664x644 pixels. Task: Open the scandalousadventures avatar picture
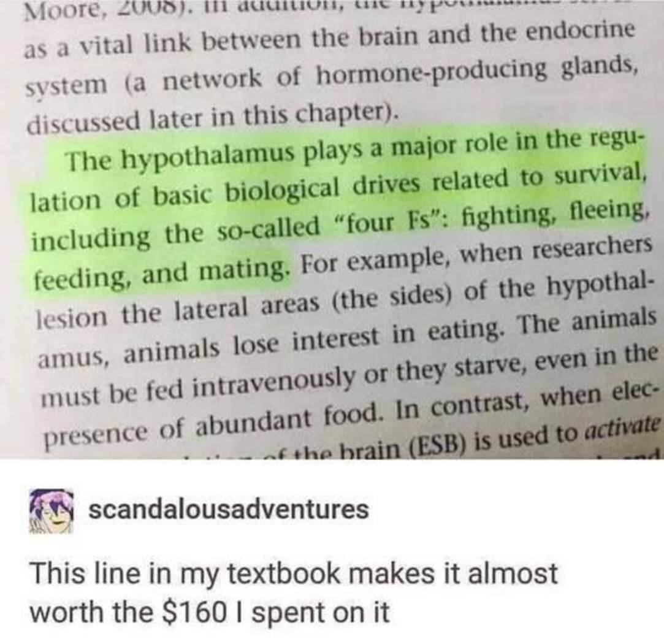click(x=52, y=510)
